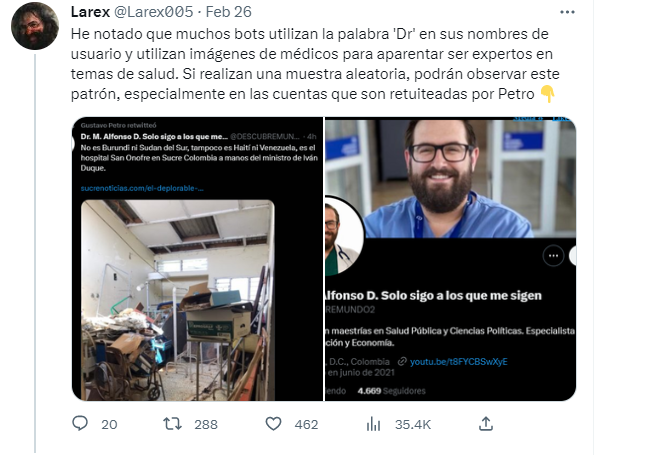Click the 288 retweet count
Screen dimensions: 647x455
tap(206, 424)
